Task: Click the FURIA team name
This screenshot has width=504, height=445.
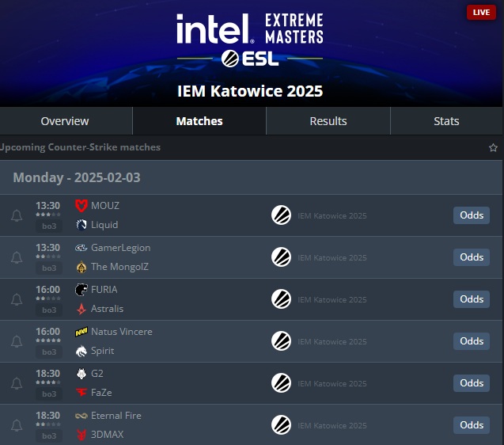Action: [104, 290]
